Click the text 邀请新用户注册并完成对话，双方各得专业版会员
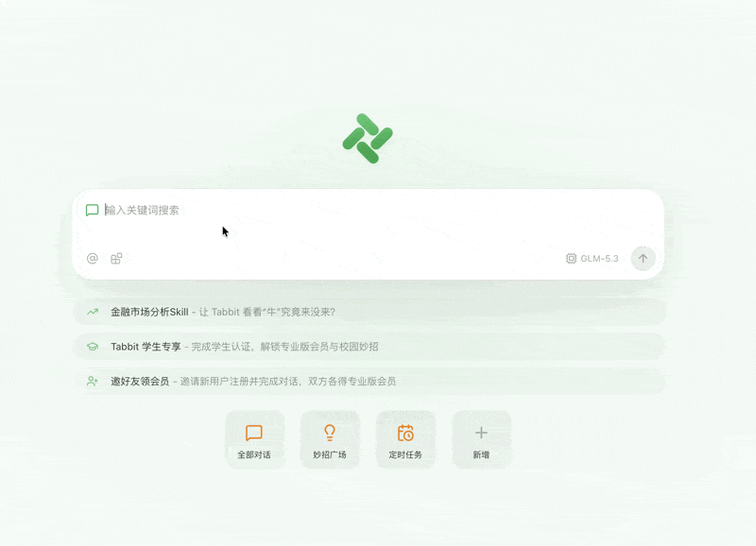This screenshot has width=756, height=546. [x=288, y=382]
